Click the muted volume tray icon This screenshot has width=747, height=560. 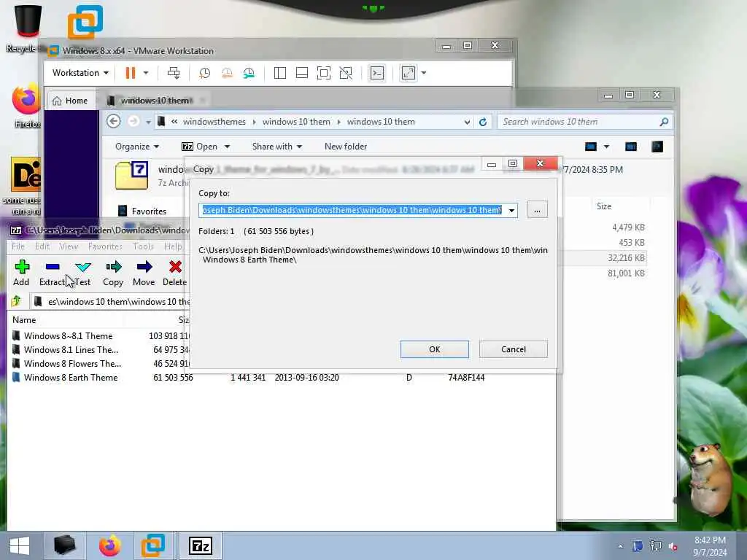[673, 547]
